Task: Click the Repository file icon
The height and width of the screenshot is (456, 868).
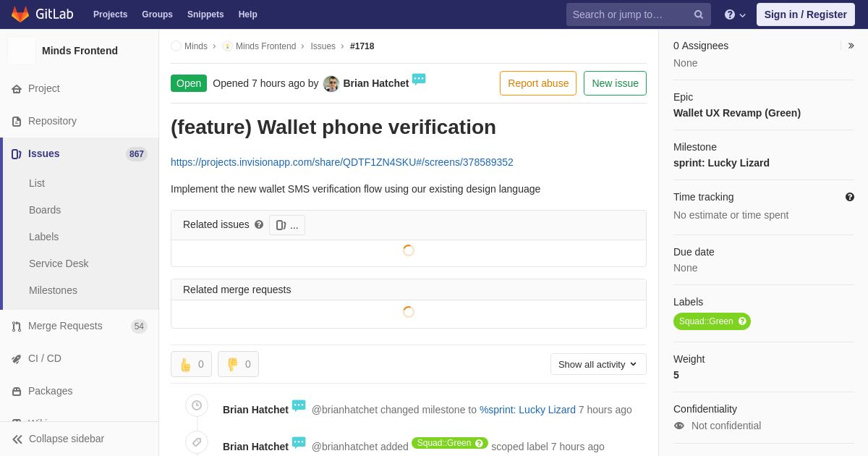Action: click(x=17, y=121)
